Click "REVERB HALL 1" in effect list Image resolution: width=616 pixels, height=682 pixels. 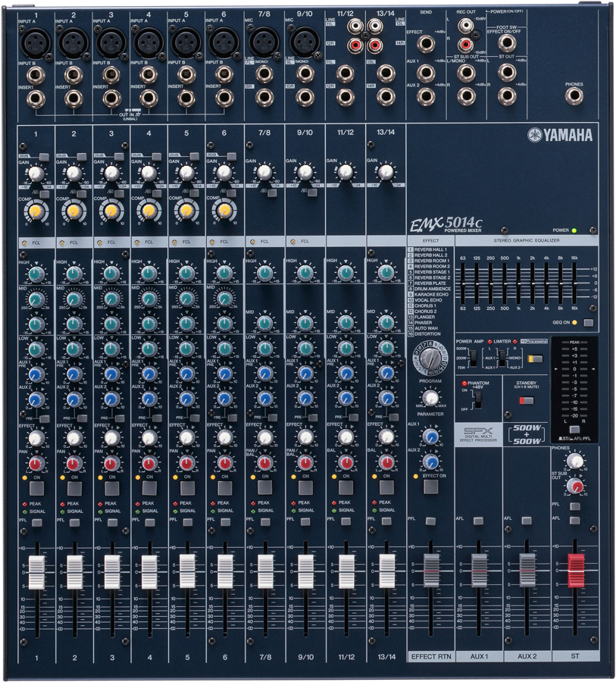[x=430, y=249]
